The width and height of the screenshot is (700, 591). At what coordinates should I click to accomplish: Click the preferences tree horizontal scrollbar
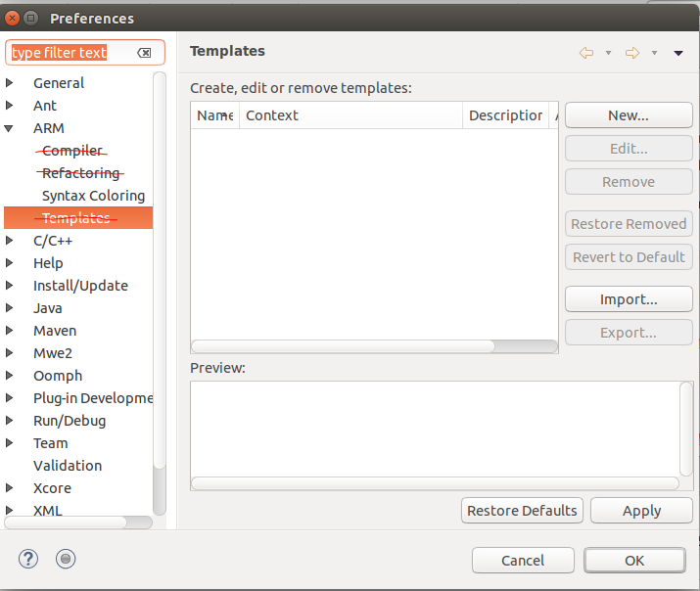[x=78, y=523]
